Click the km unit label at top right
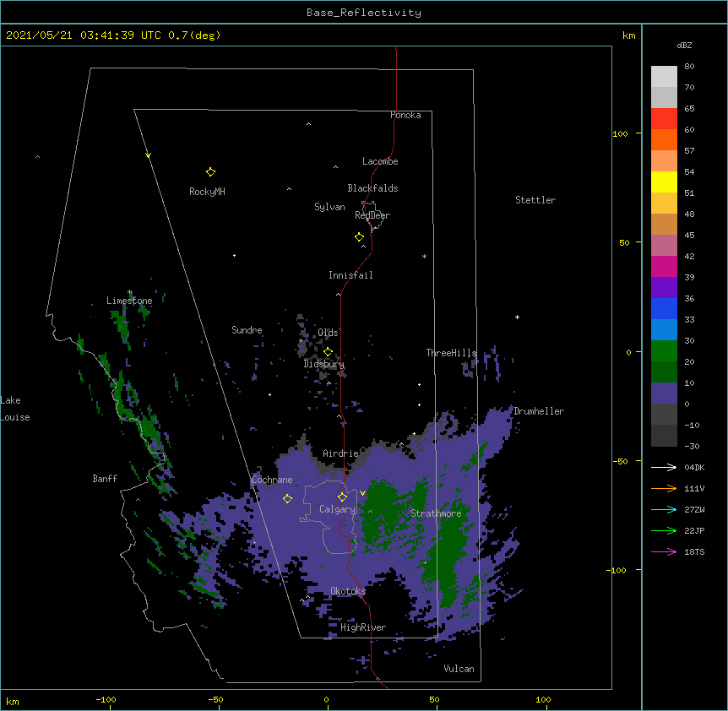 click(x=629, y=35)
